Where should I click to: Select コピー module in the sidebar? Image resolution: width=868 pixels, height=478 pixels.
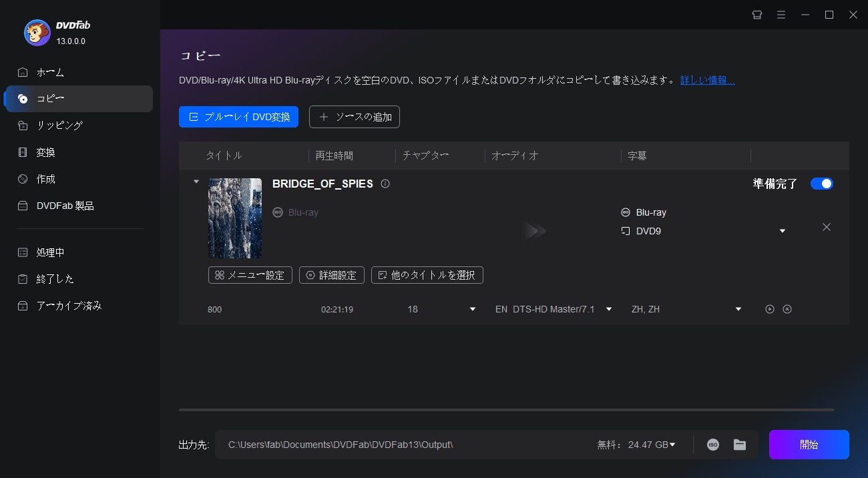79,99
